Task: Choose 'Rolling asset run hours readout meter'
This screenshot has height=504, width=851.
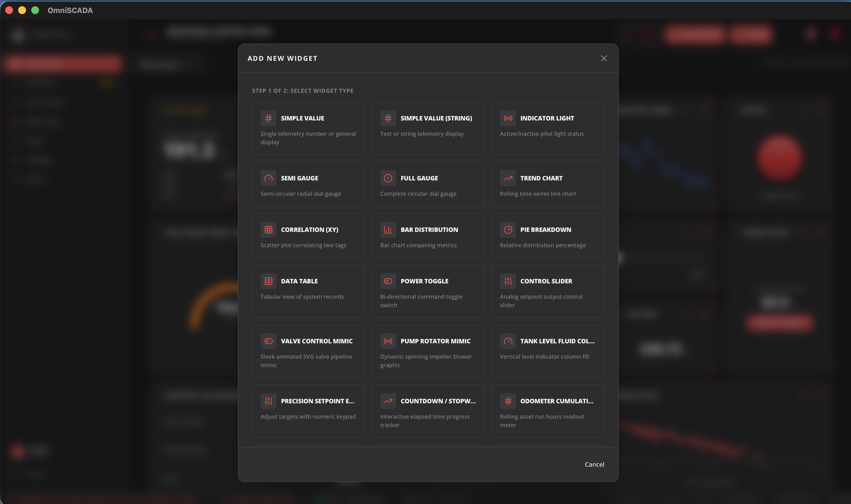Action: 542,421
